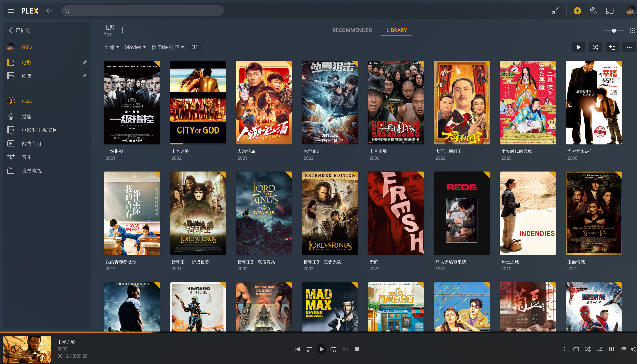
Task: Open player more options vertical dots
Action: pos(564,349)
